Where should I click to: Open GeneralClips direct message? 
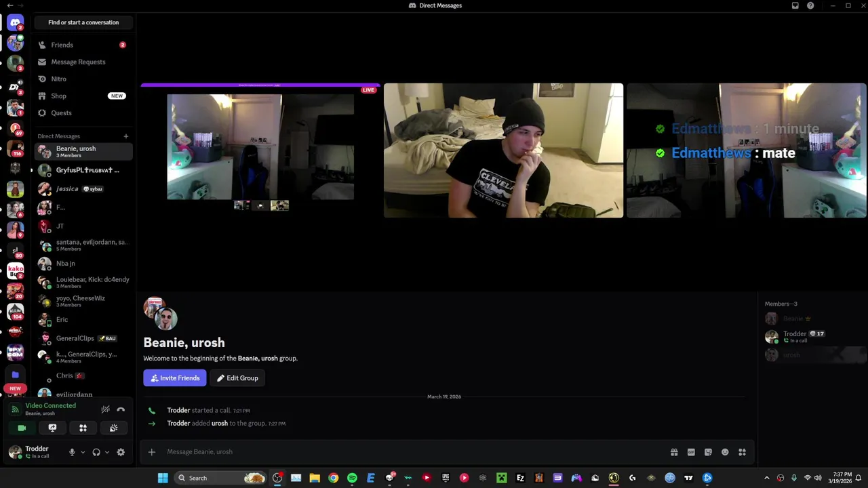[83, 338]
